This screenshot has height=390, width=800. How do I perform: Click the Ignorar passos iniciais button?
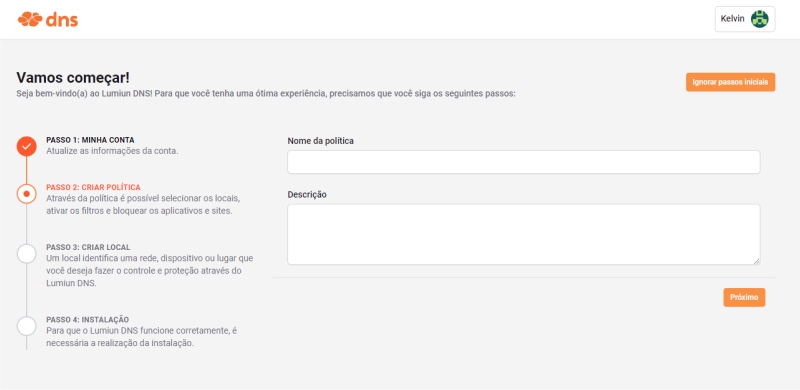pos(731,82)
